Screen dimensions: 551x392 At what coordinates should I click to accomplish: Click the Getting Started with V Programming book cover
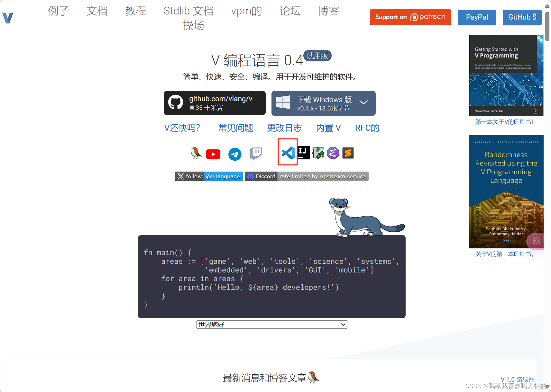506,76
